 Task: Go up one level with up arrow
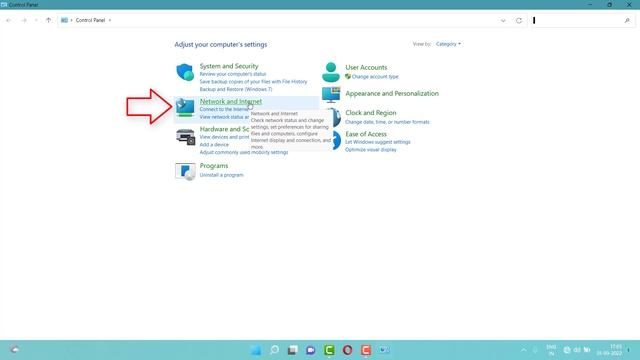point(49,20)
